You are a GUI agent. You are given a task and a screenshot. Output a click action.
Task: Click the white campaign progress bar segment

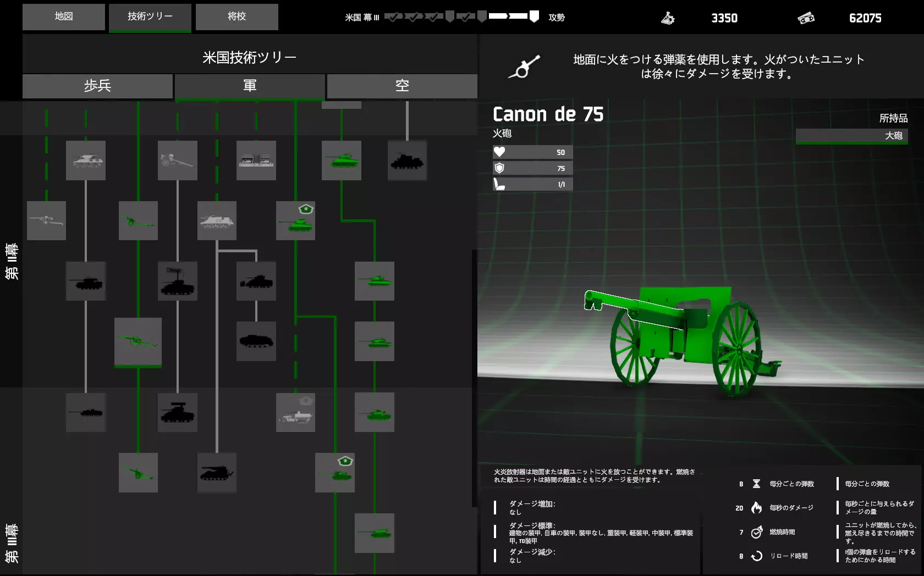click(508, 16)
